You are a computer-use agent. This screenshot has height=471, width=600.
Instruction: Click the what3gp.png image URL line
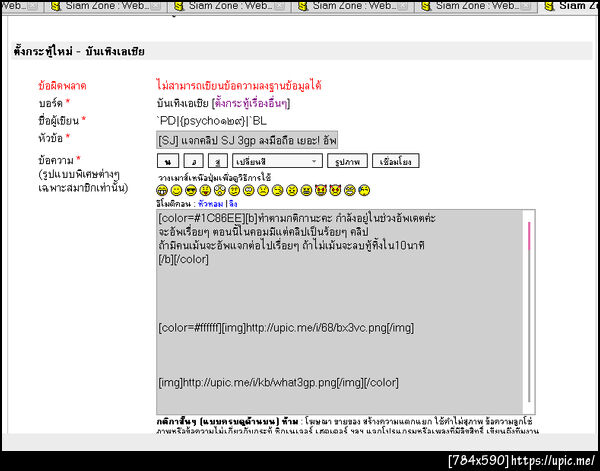pos(279,383)
